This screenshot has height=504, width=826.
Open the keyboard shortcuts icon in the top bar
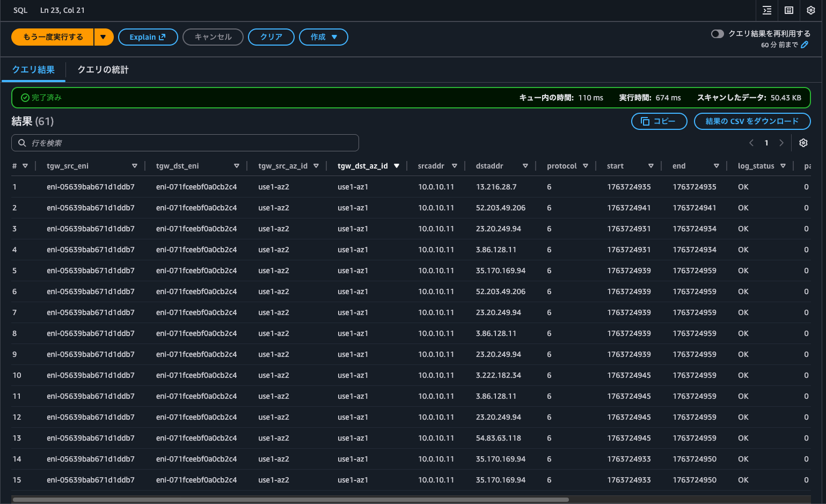(789, 10)
